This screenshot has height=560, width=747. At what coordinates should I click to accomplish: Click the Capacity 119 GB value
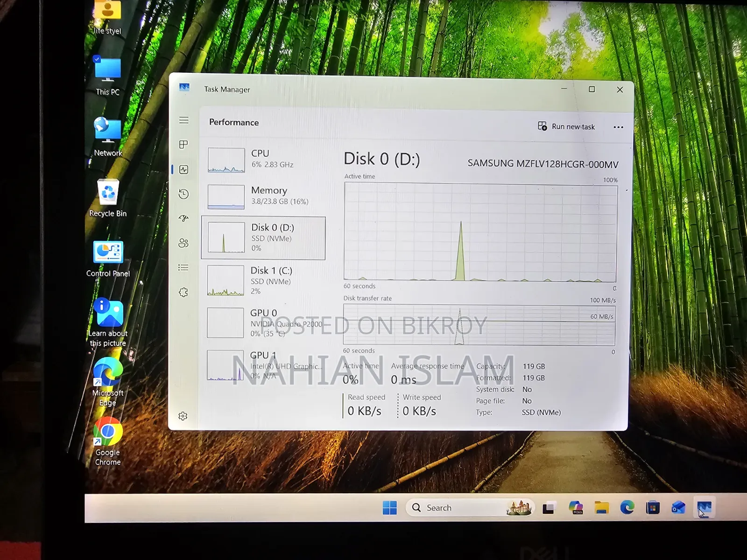pyautogui.click(x=534, y=366)
